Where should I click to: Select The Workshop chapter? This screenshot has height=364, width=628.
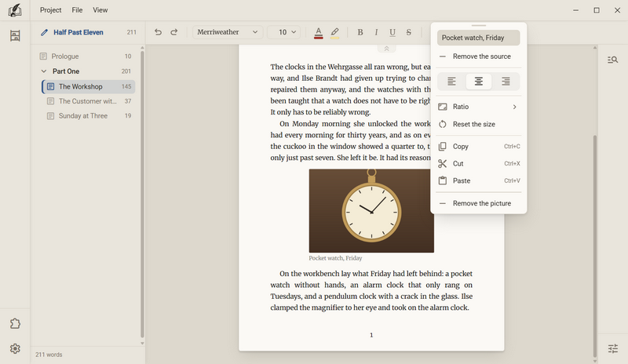[x=88, y=86]
